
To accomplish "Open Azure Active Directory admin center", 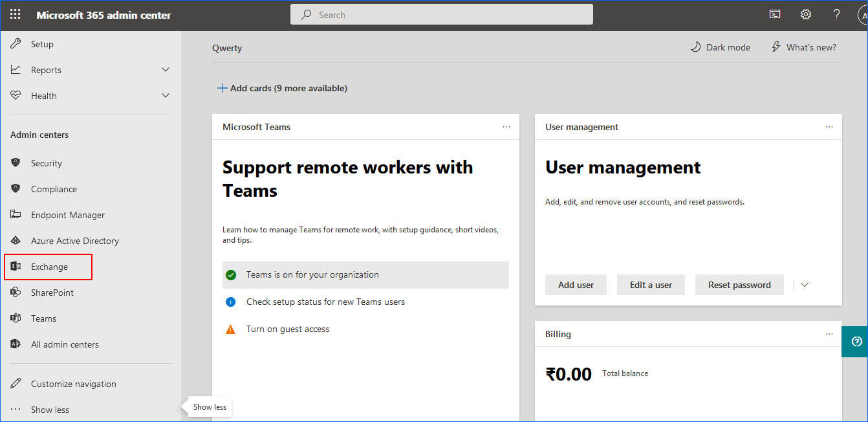I will (x=74, y=241).
